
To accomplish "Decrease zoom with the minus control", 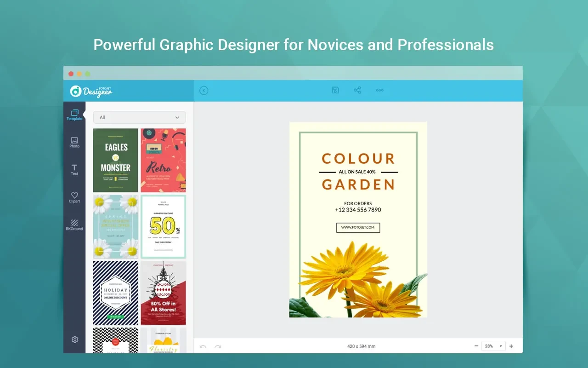I will 476,345.
